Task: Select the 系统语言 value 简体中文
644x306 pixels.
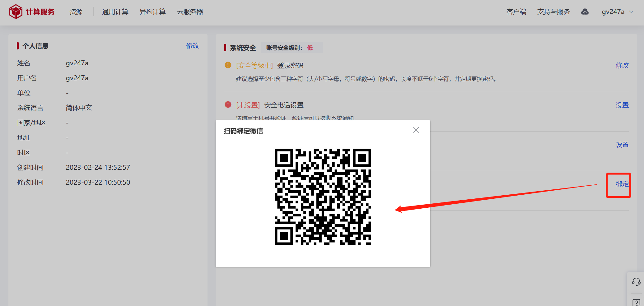Action: [x=79, y=108]
